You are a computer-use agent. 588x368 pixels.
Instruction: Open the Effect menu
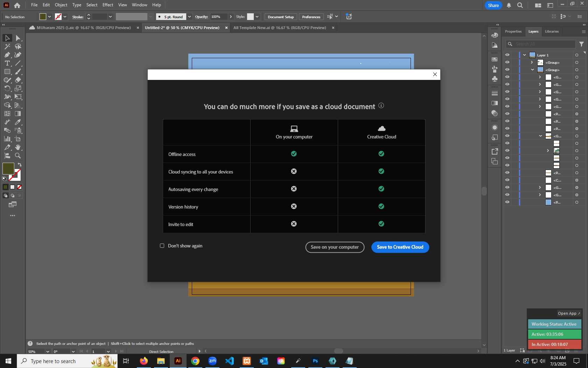pos(108,5)
